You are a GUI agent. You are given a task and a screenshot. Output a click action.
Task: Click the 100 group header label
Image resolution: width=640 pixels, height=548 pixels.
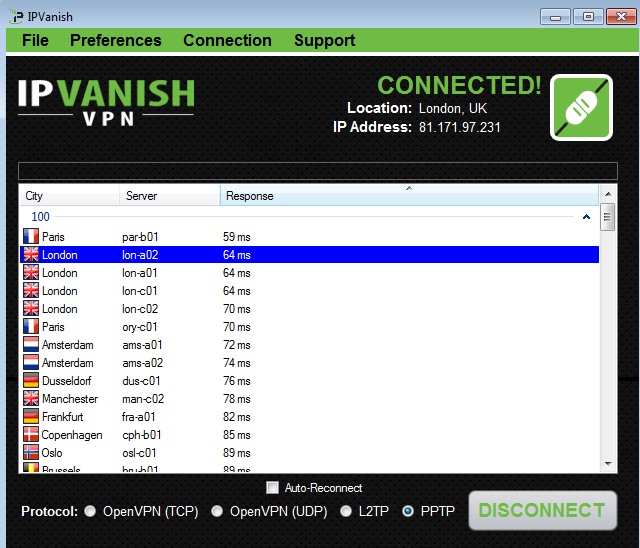(40, 217)
